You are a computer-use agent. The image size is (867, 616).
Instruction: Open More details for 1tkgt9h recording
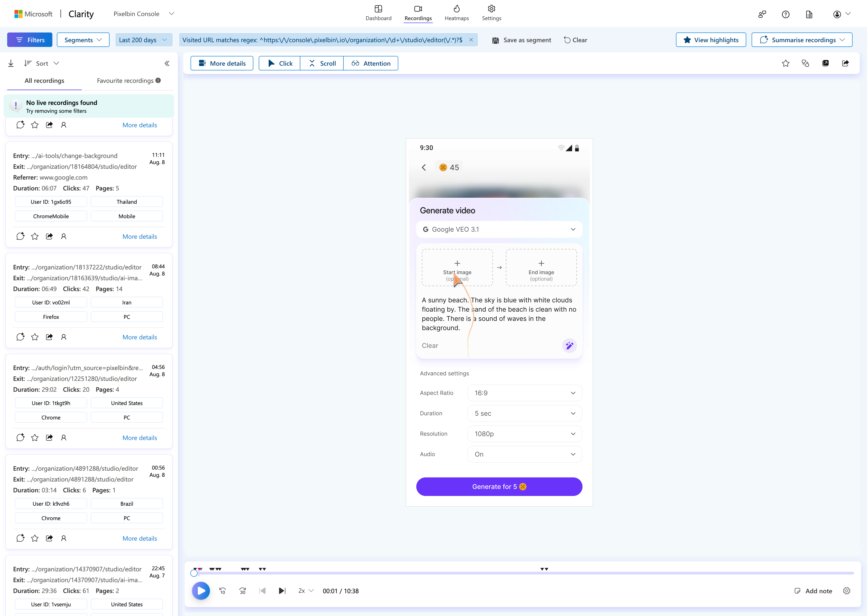click(140, 438)
